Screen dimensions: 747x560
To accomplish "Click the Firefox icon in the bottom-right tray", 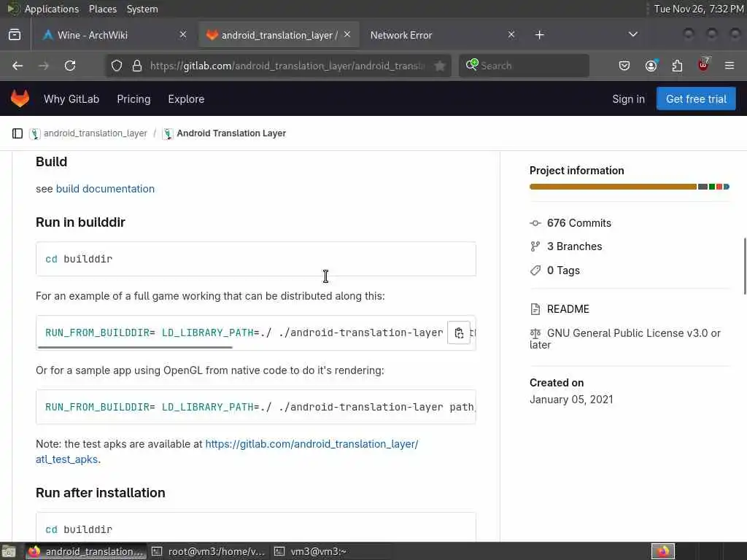I will coord(663,551).
